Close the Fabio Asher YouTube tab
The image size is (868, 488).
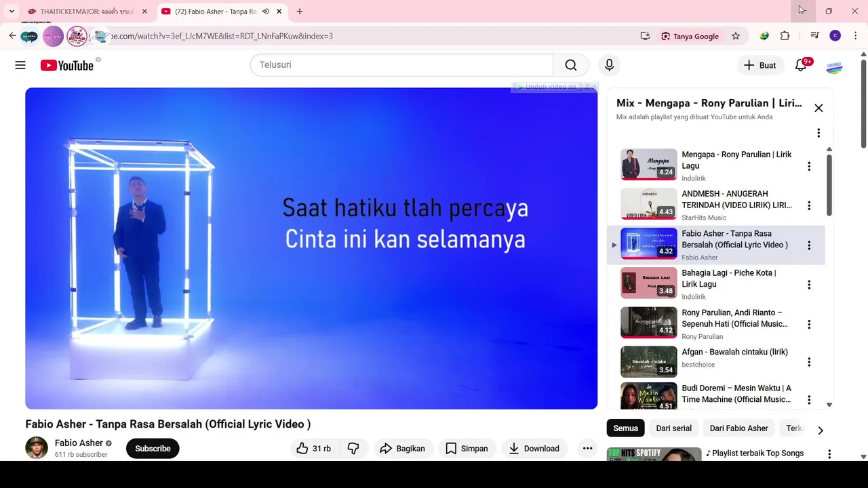click(279, 12)
